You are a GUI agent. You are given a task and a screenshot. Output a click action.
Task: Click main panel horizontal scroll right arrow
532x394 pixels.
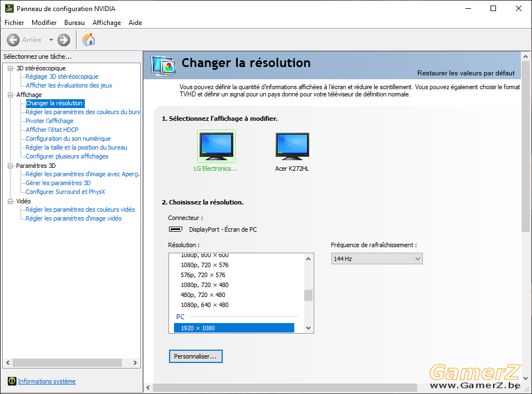tap(516, 387)
